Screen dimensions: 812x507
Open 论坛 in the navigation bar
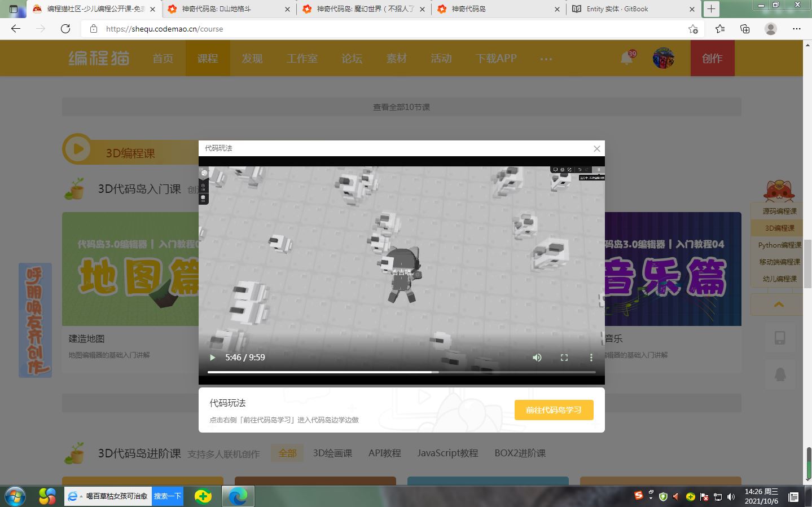352,58
